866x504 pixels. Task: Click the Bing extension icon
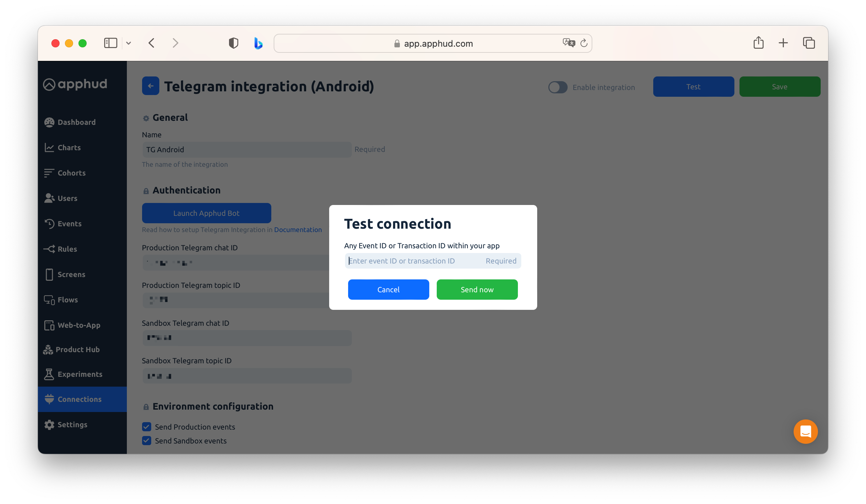(x=258, y=43)
